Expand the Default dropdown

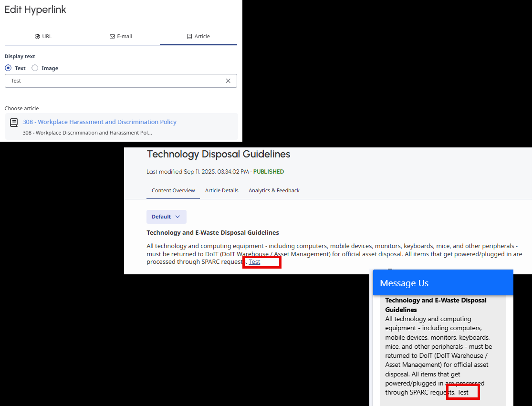coord(166,217)
